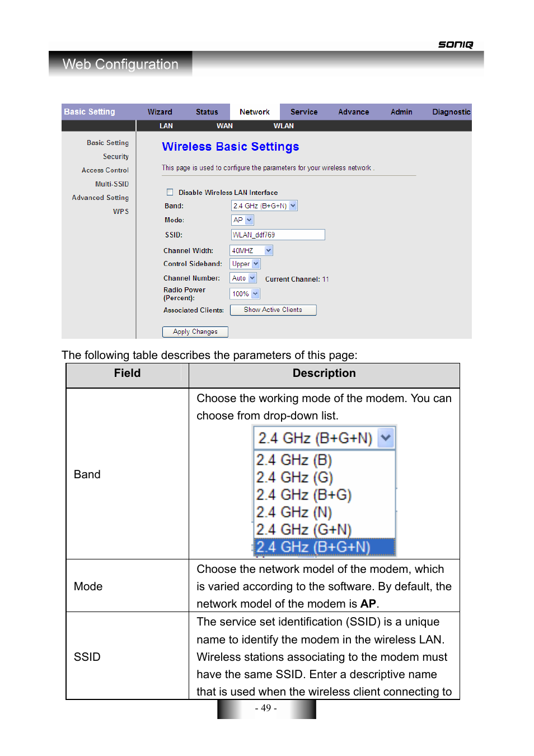Click the page number 49
Image resolution: width=534 pixels, height=756 pixels.
tap(266, 708)
